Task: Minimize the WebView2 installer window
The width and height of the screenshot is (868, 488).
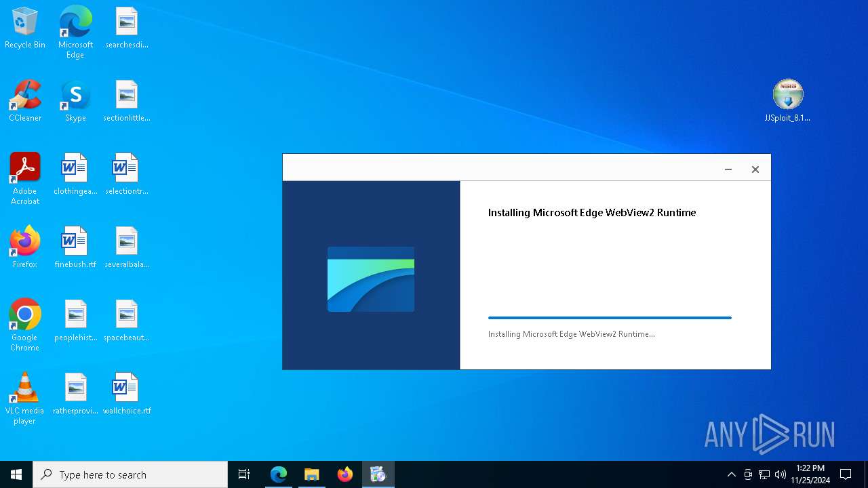Action: [x=728, y=169]
